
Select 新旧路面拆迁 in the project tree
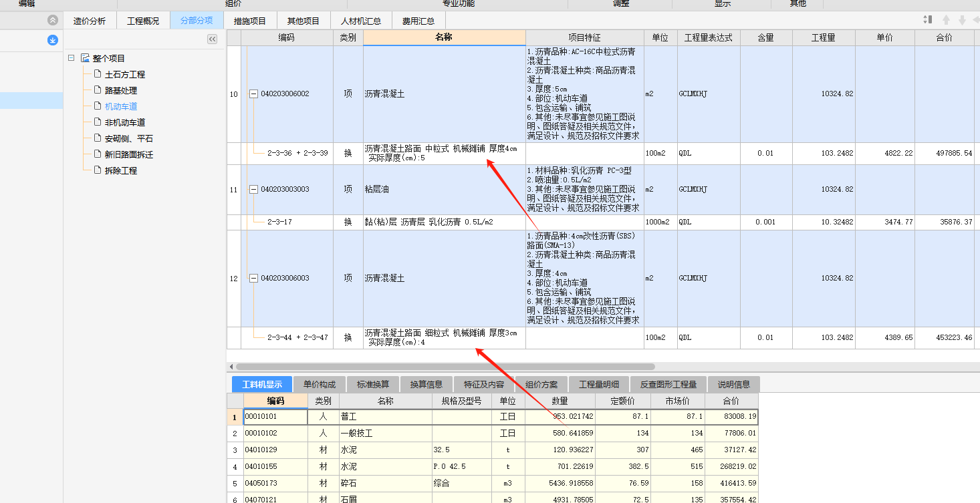tap(129, 154)
